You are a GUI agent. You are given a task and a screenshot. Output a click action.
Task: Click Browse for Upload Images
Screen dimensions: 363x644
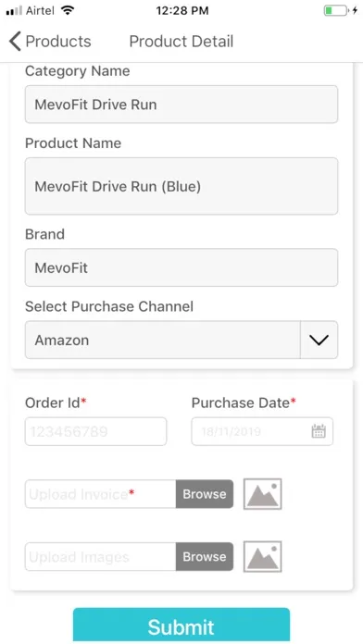tap(205, 556)
